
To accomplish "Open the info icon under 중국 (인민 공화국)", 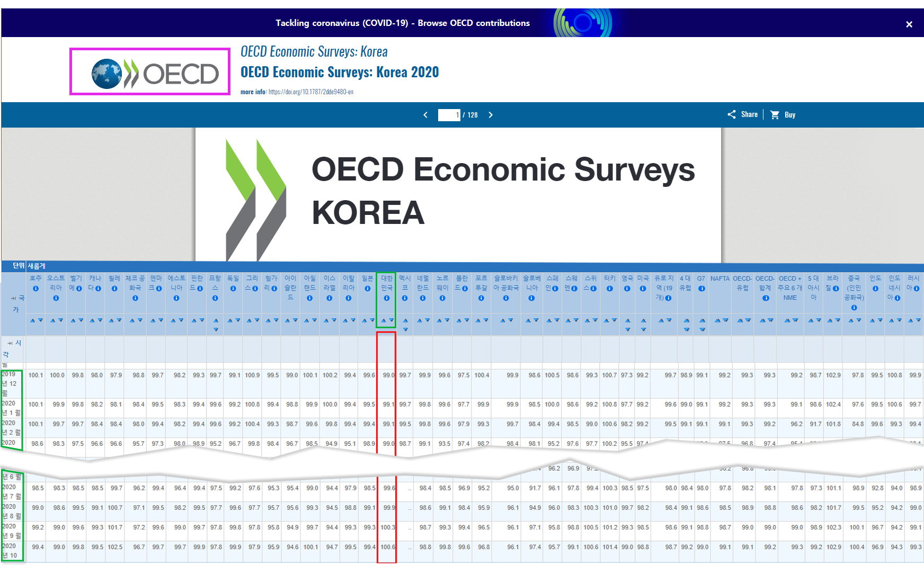I will [x=854, y=308].
